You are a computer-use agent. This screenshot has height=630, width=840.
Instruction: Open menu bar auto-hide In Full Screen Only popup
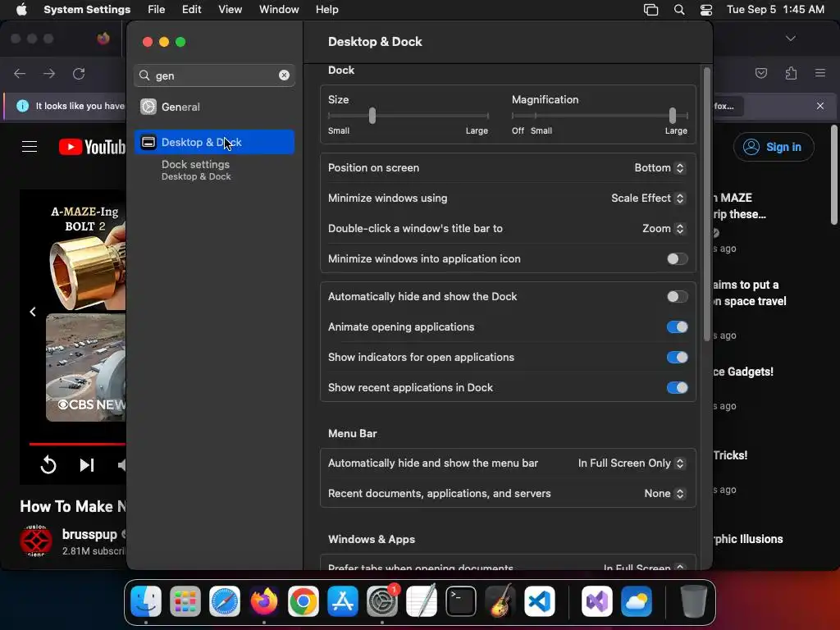click(631, 463)
